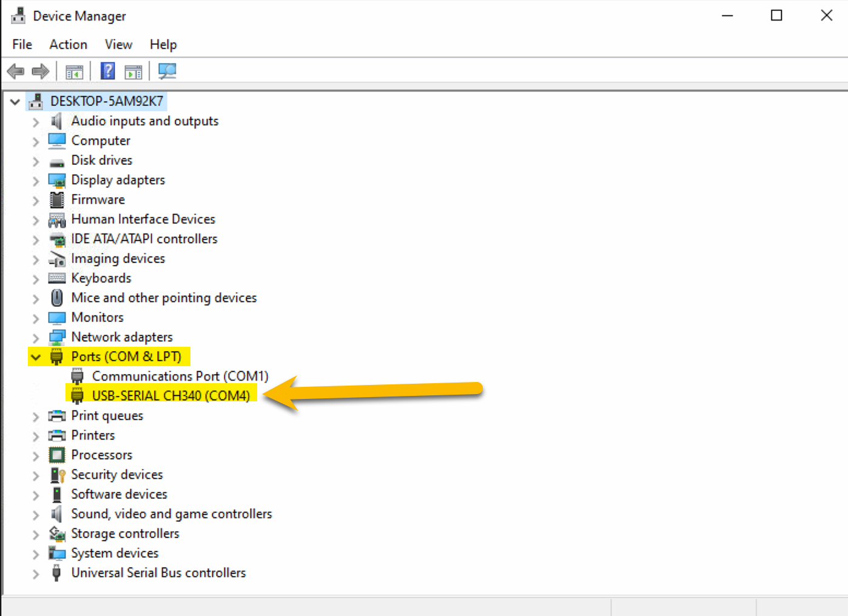Image resolution: width=848 pixels, height=616 pixels.
Task: Scan for hardware changes using the toolbar icon
Action: [167, 71]
